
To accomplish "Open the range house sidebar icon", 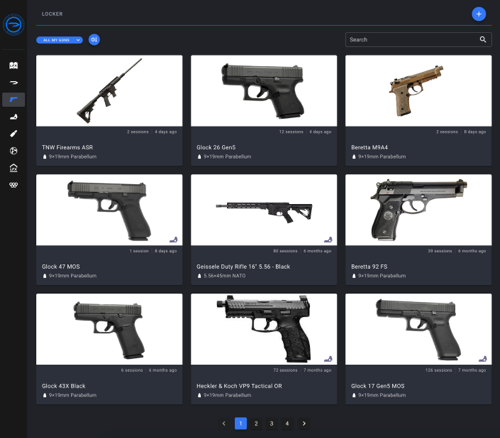I will click(13, 168).
